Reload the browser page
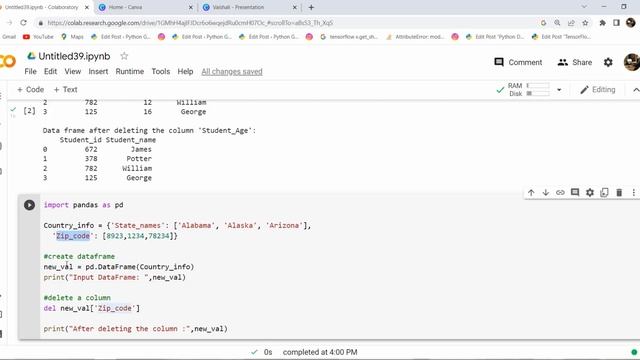This screenshot has height=360, width=640. click(24, 23)
